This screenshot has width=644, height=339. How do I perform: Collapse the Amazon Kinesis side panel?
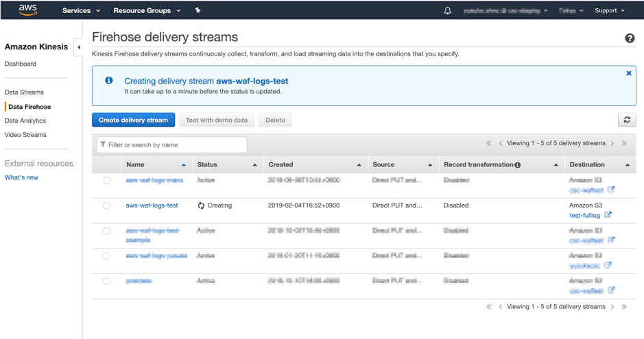coord(79,47)
